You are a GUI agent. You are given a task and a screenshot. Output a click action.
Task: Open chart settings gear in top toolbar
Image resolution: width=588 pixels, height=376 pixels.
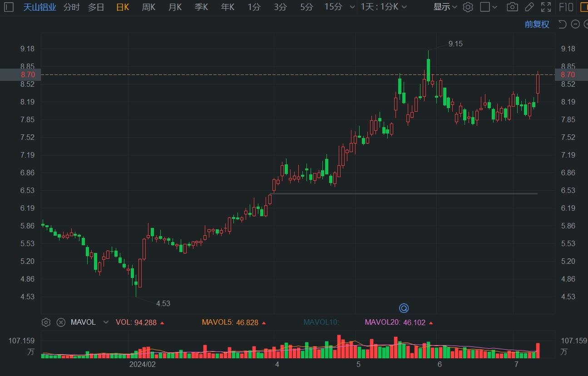[x=468, y=7]
